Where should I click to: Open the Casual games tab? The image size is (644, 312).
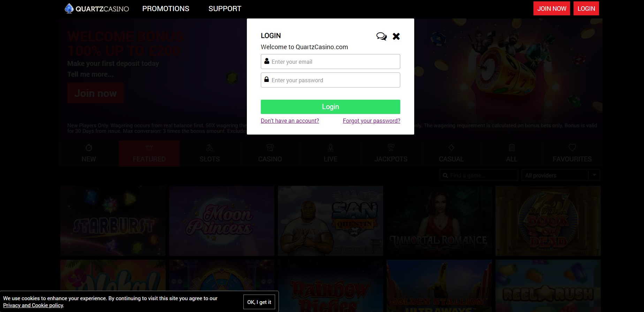pos(451,154)
